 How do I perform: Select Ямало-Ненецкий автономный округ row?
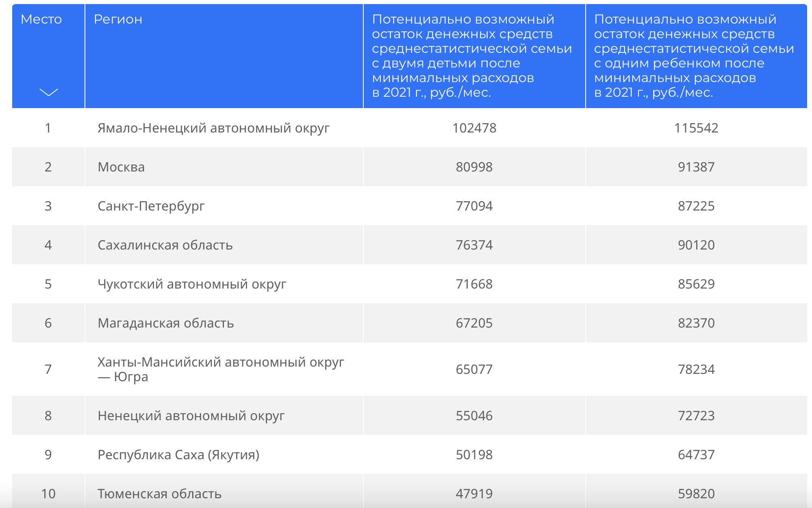click(x=410, y=128)
